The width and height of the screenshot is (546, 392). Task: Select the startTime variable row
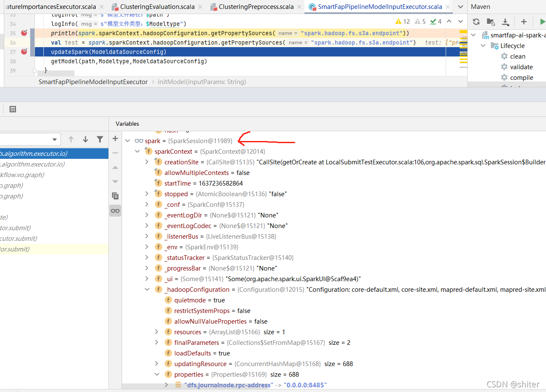click(334, 183)
